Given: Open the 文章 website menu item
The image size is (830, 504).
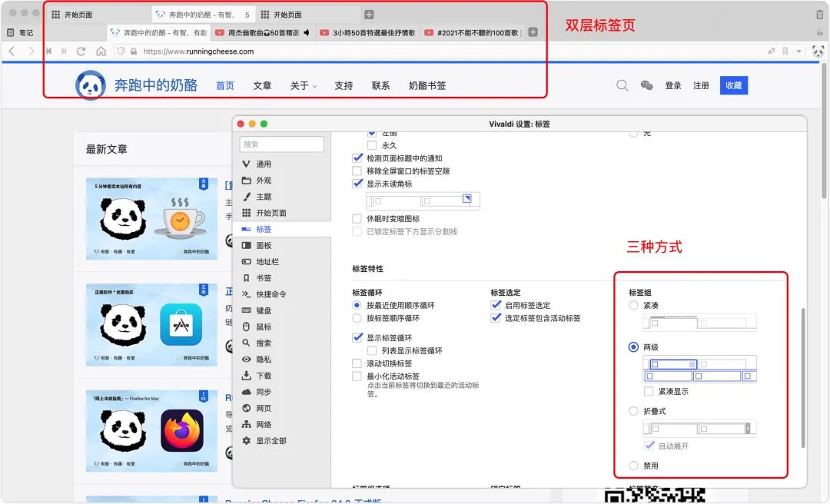Looking at the screenshot, I should [262, 85].
